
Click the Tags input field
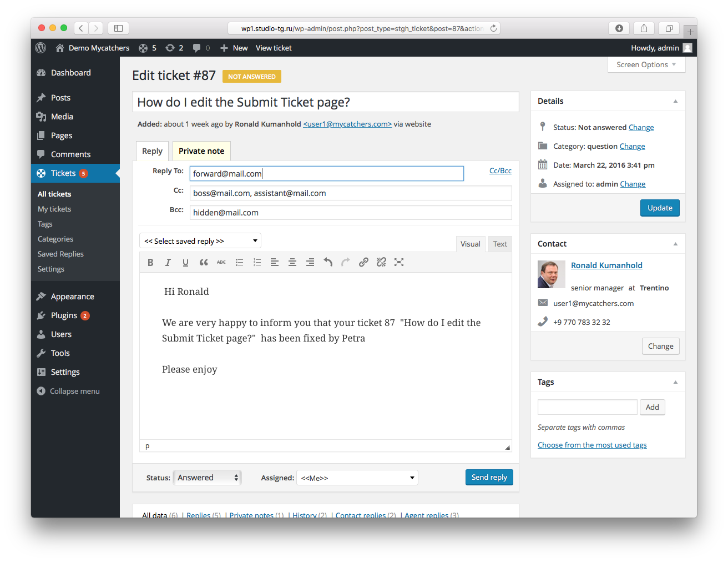coord(587,407)
